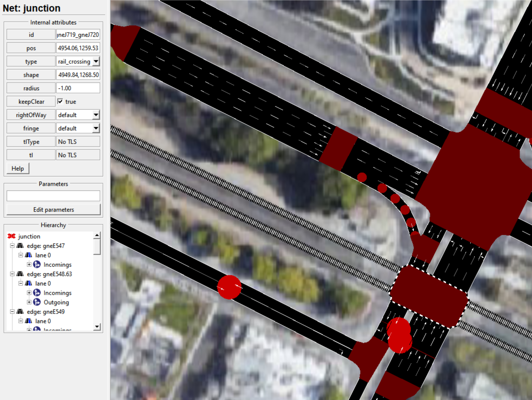The width and height of the screenshot is (532, 400).
Task: Click the Outgoing connection icon under gneE548.63
Action: click(x=37, y=302)
